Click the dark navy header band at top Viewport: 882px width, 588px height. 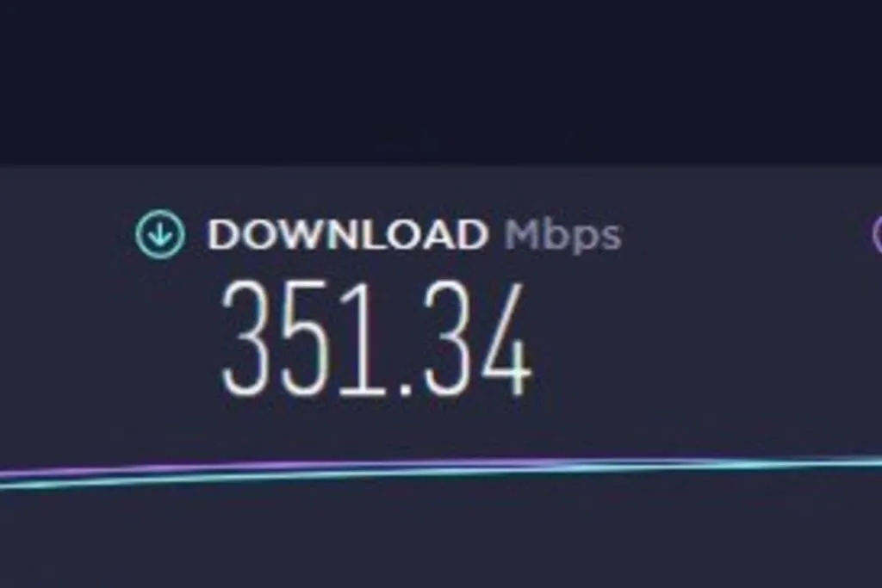[x=441, y=82]
